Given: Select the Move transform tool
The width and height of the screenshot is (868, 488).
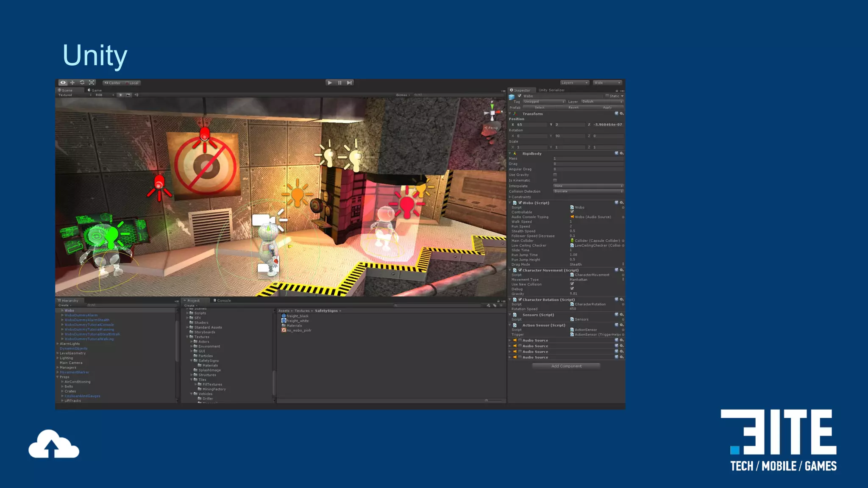Looking at the screenshot, I should tap(72, 83).
